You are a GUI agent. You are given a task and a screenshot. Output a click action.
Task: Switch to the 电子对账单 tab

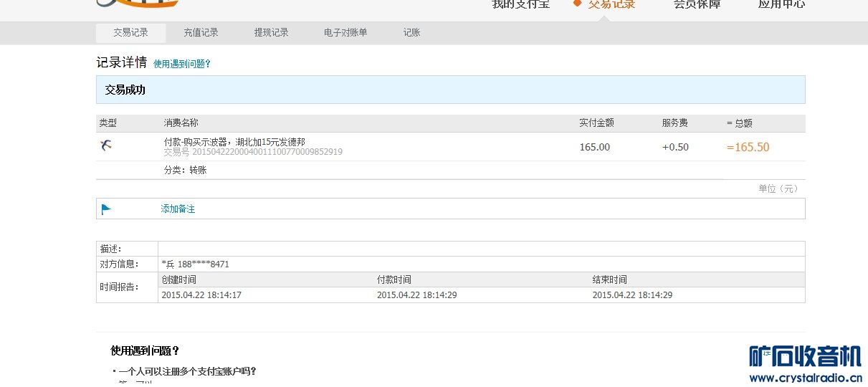click(345, 33)
